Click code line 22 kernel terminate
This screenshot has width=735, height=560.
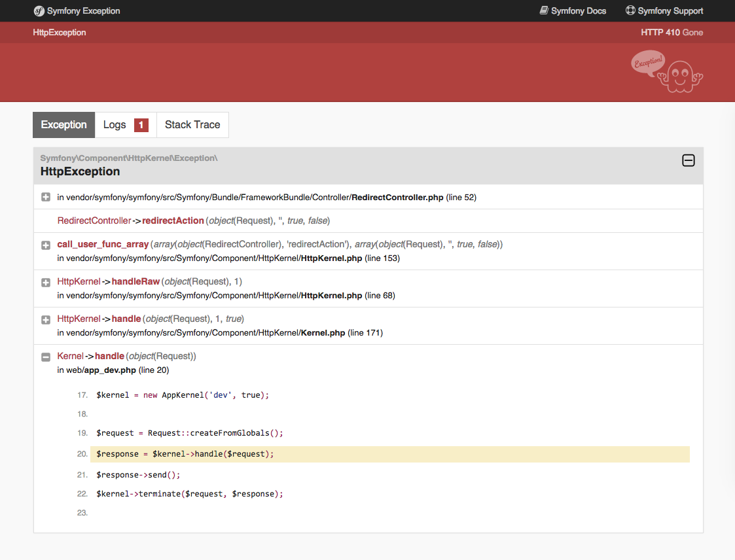point(190,494)
